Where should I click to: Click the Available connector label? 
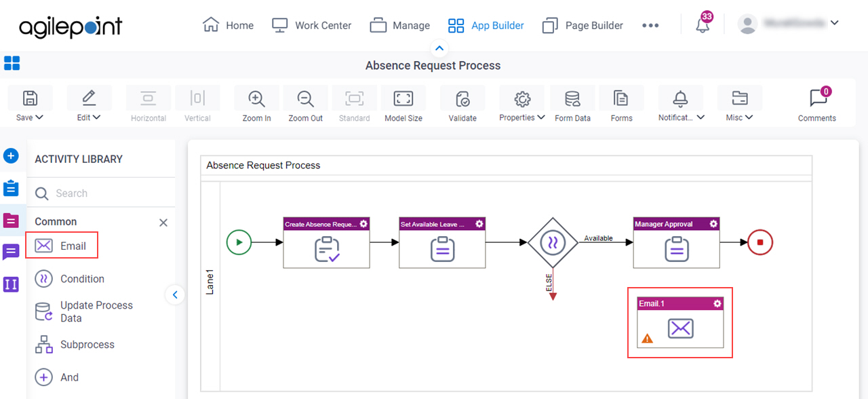(x=599, y=238)
